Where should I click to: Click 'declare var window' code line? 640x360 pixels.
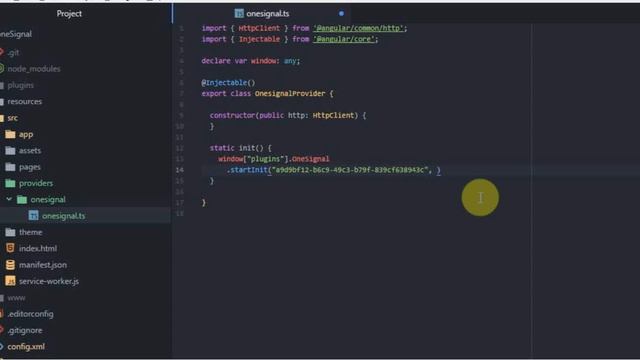click(251, 61)
